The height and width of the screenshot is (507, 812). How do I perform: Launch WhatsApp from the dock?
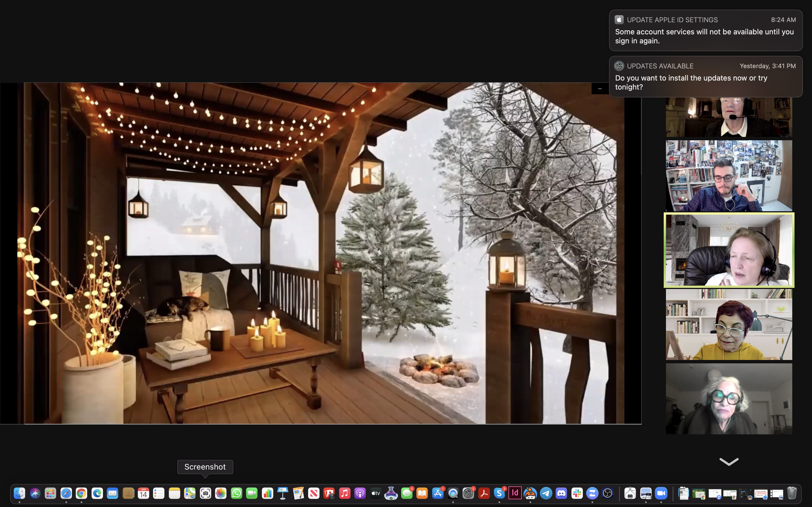click(x=236, y=493)
